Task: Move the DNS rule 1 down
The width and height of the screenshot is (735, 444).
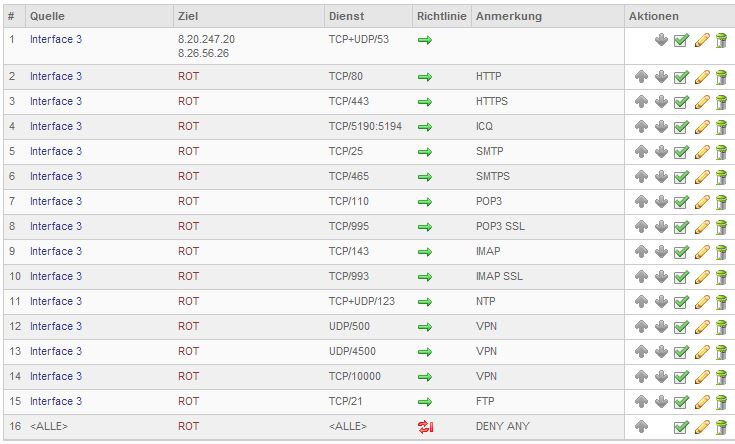Action: [661, 40]
